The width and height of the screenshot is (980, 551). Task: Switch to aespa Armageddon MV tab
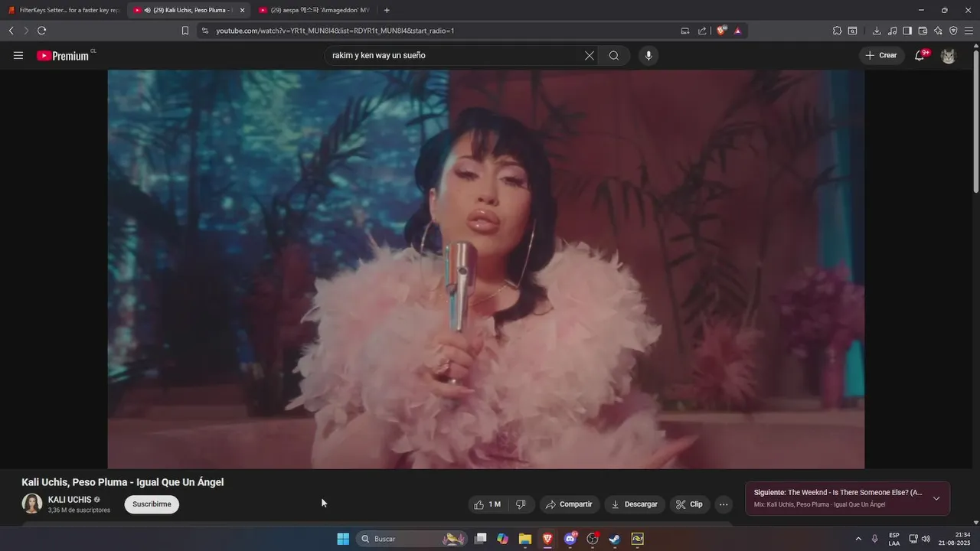pos(315,10)
